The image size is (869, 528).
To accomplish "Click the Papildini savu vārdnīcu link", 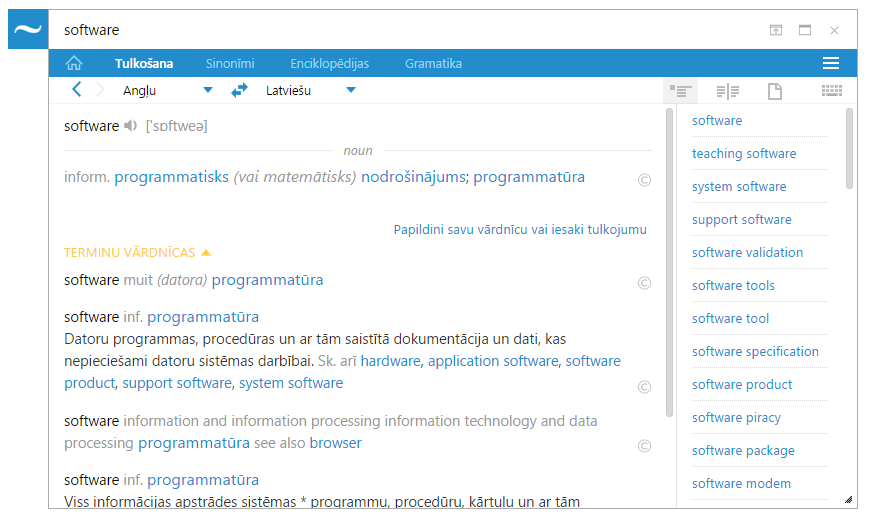I will [520, 229].
